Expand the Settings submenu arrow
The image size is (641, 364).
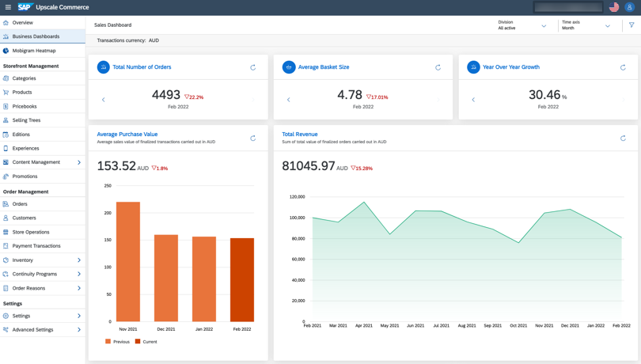(x=79, y=316)
